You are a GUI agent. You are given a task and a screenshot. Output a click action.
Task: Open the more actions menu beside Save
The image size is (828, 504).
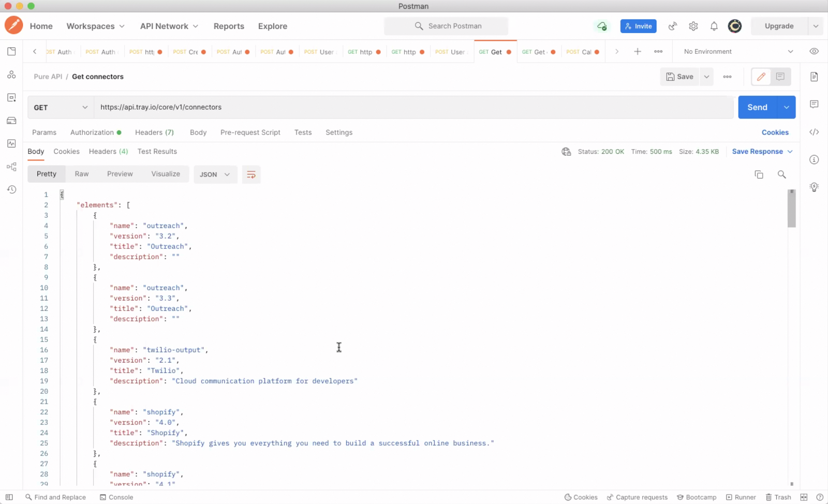(728, 77)
